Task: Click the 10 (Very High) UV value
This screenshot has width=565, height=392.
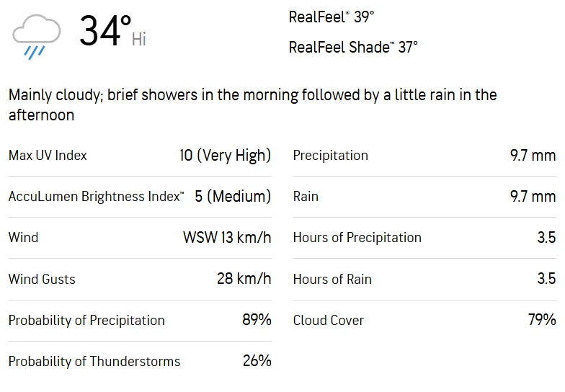Action: [x=225, y=156]
